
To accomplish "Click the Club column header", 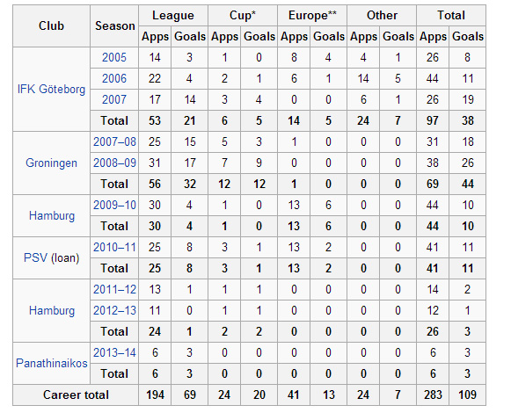I will pos(51,25).
